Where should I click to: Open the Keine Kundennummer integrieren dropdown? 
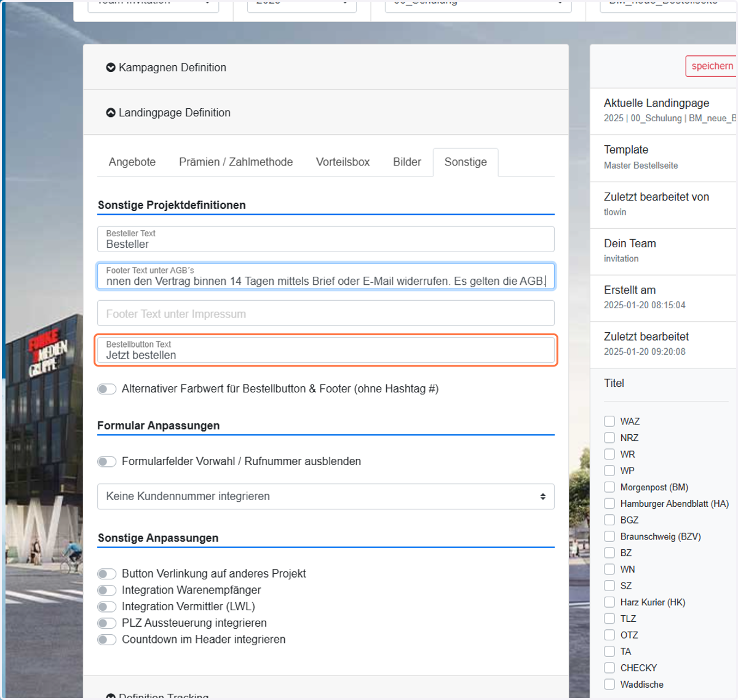[326, 496]
